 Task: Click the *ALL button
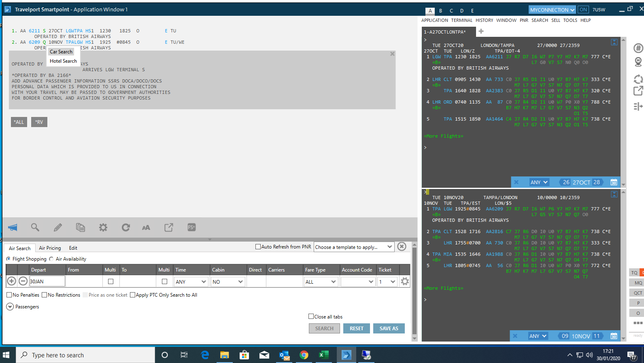pos(19,122)
